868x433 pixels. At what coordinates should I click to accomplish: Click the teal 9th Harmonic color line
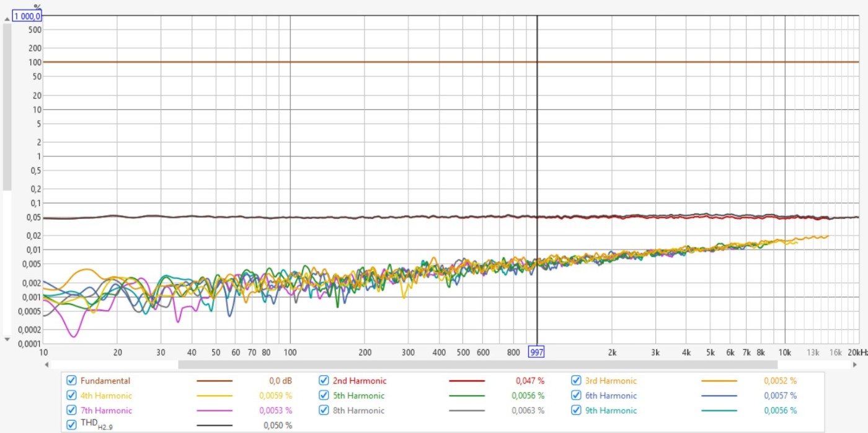(719, 411)
